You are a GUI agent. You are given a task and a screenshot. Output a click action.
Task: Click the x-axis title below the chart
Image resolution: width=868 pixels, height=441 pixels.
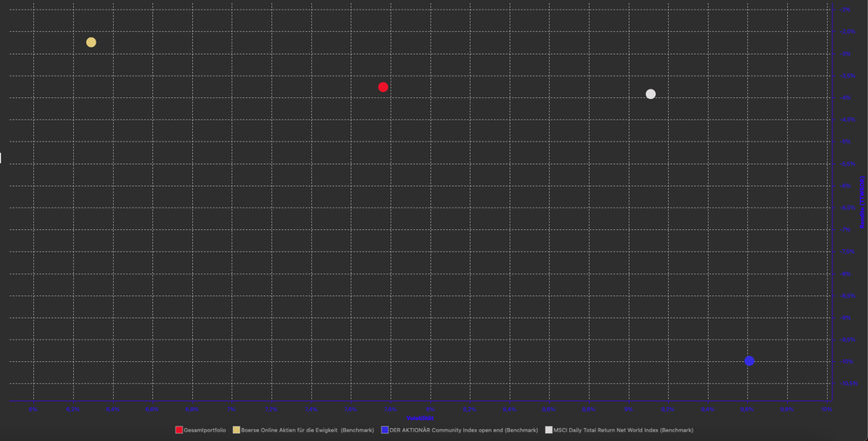coord(421,418)
